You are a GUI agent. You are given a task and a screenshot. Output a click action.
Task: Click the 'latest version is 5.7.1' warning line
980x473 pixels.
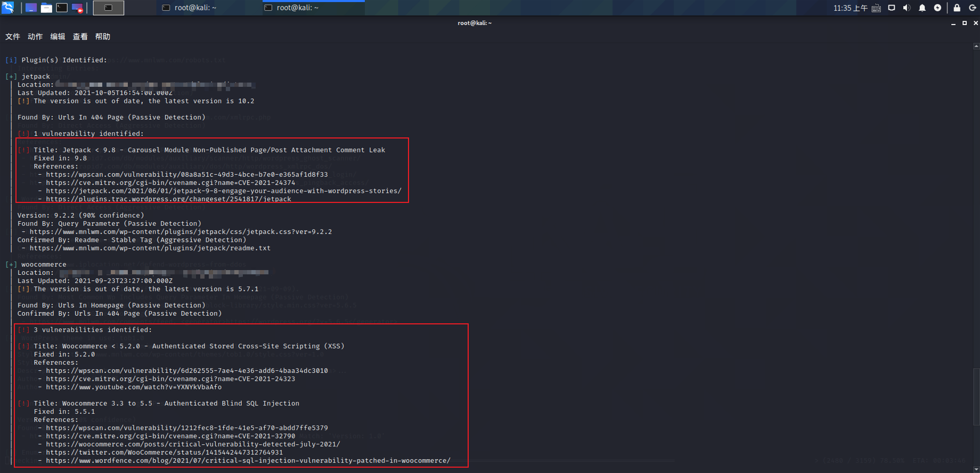coord(138,289)
